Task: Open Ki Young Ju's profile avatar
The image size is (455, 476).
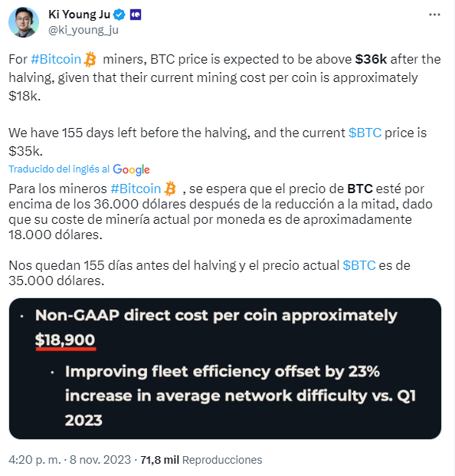Action: 24,22
